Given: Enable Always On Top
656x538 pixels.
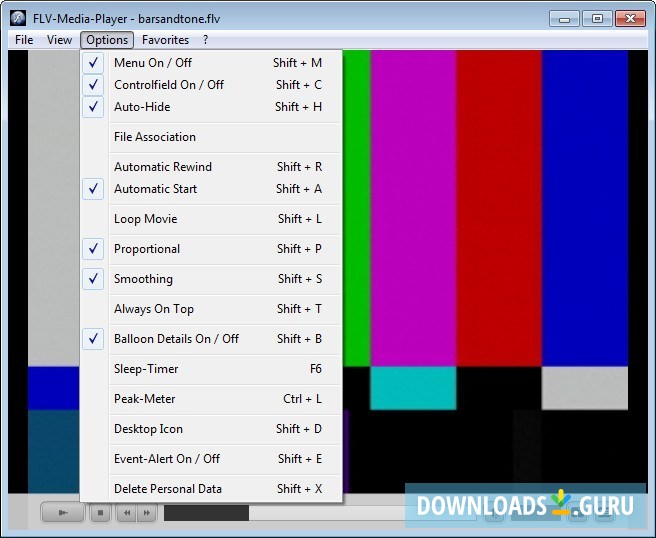Looking at the screenshot, I should click(x=211, y=309).
